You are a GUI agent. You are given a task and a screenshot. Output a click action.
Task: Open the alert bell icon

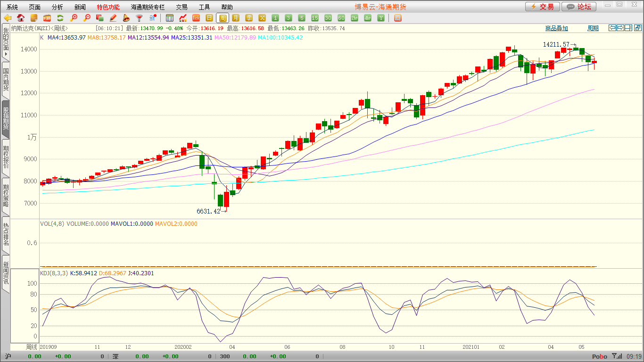click(x=126, y=18)
